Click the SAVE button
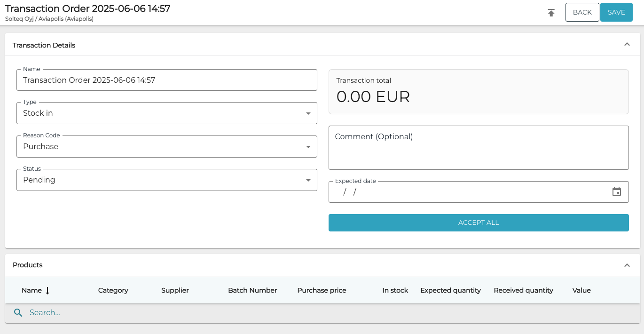 tap(616, 12)
